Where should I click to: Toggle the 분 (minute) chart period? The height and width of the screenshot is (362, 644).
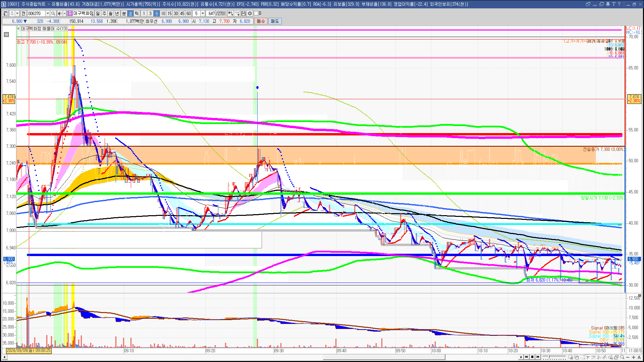[124, 13]
